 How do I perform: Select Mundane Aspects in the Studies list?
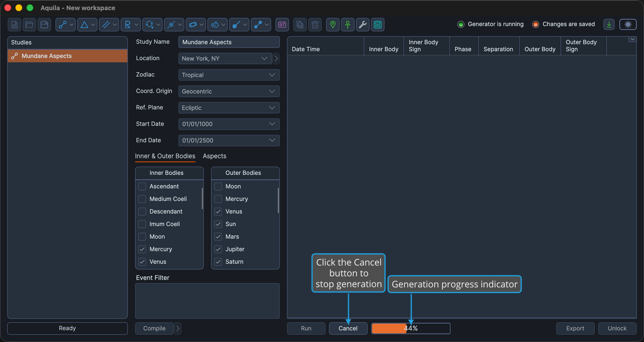pos(68,56)
